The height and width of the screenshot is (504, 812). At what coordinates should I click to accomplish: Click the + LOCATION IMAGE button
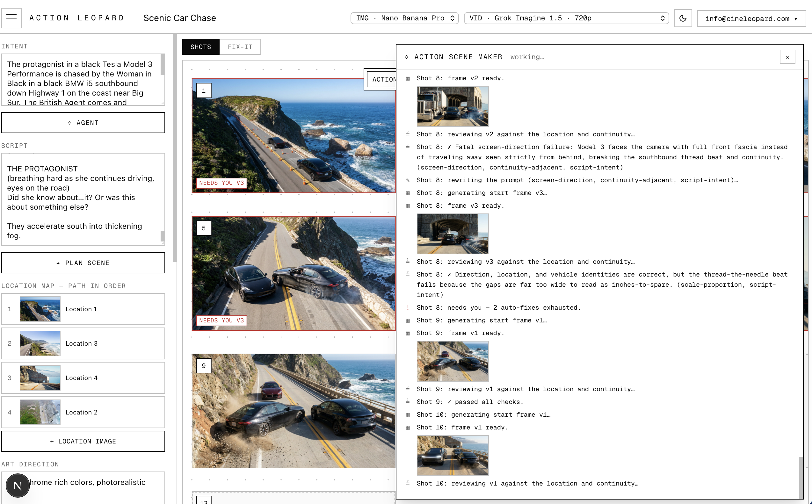(83, 441)
